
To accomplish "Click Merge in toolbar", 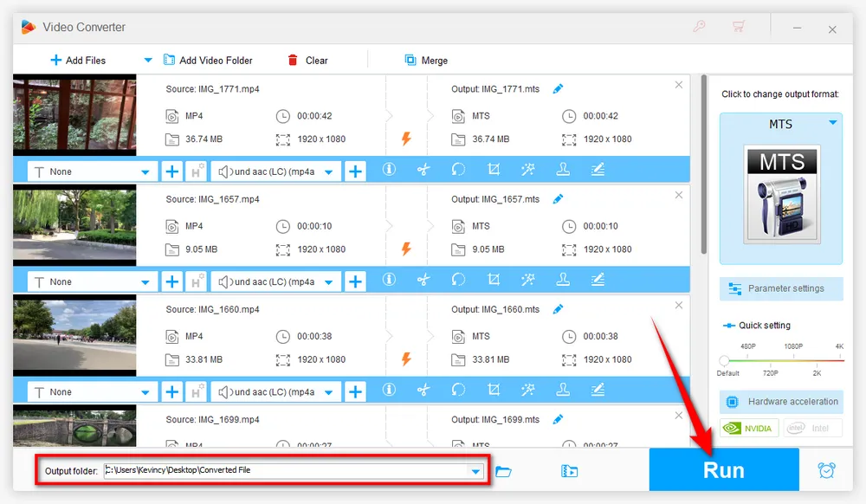I will pyautogui.click(x=426, y=60).
